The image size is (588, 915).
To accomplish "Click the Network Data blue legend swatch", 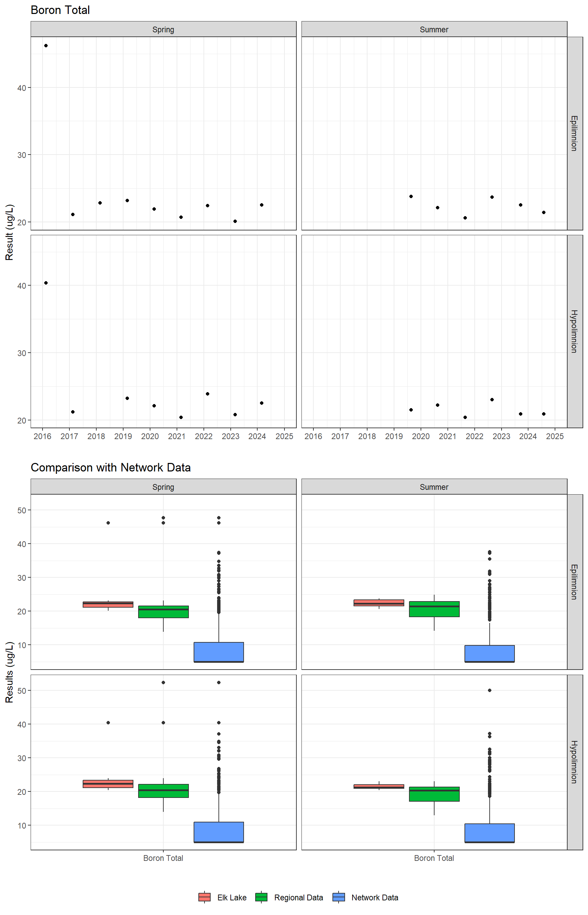I will (x=339, y=897).
